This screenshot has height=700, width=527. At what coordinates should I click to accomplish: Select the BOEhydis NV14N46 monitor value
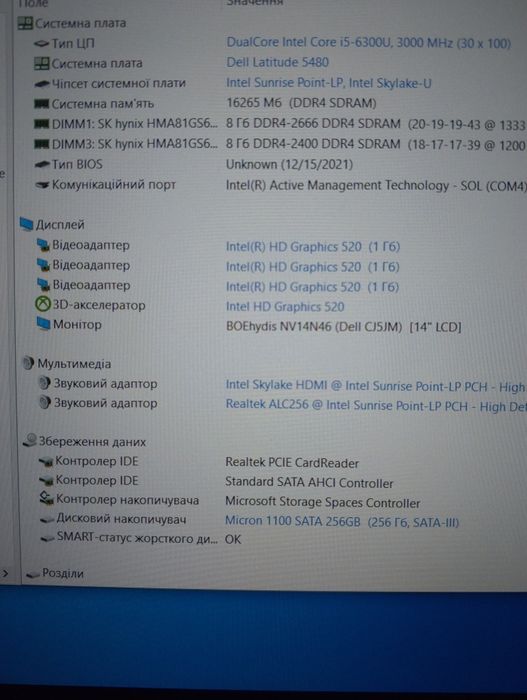coord(343,327)
